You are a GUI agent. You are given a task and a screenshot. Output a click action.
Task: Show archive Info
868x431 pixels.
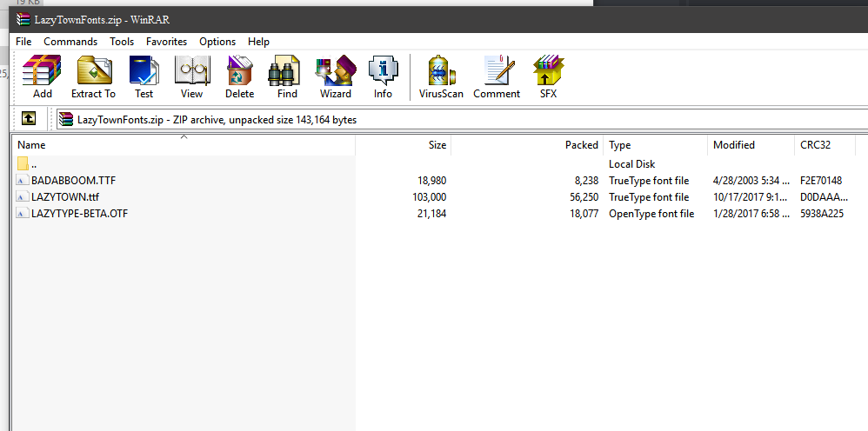pos(383,76)
